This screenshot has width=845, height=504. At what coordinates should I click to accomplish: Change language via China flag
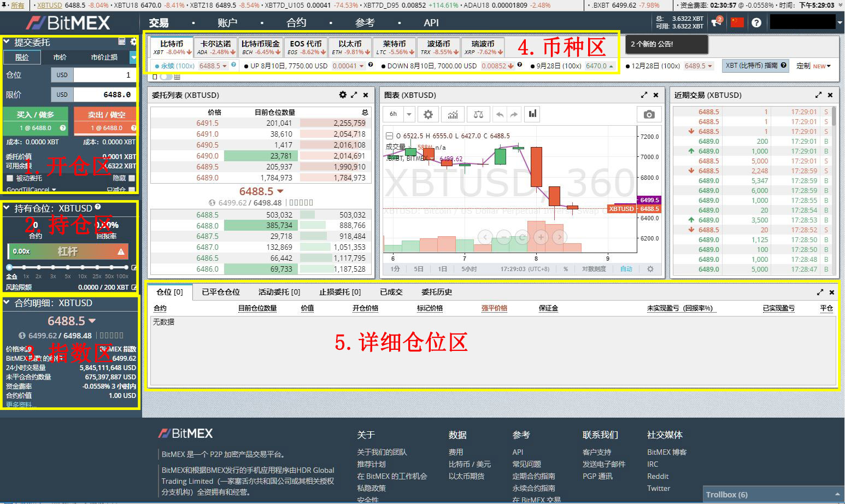(737, 22)
